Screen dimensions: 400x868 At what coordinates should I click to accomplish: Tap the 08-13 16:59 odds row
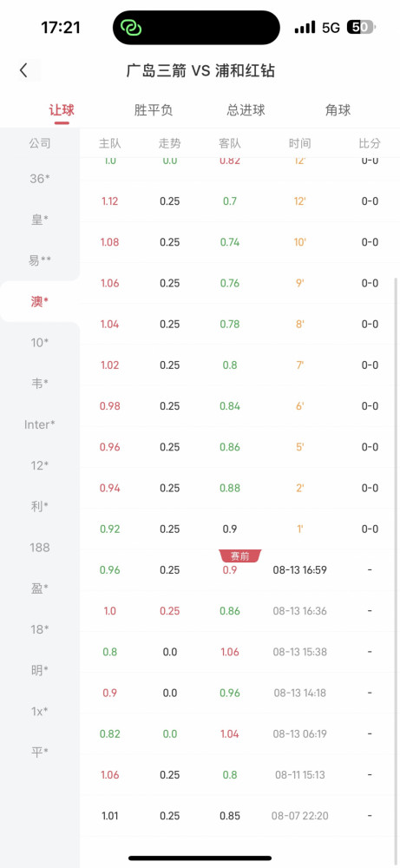pyautogui.click(x=239, y=569)
